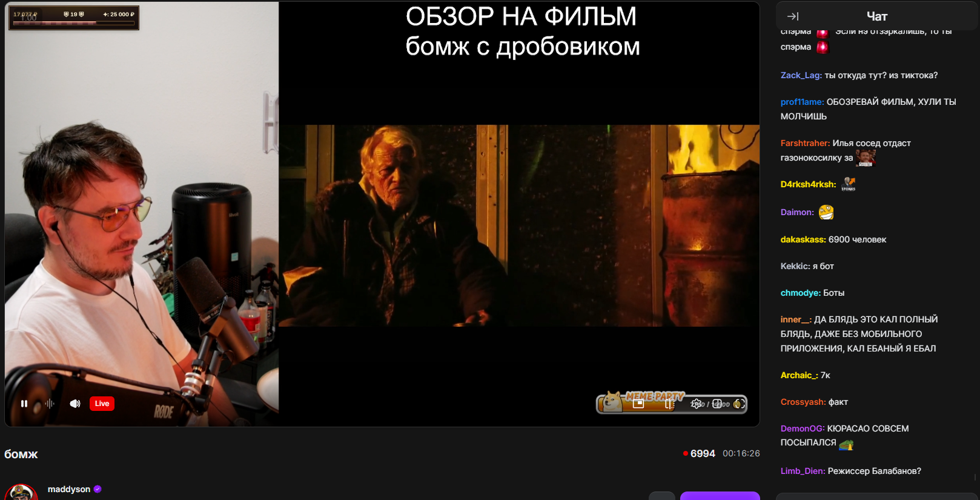Screen dimensions: 980x500
Task: Pause the live stream video
Action: [x=24, y=404]
